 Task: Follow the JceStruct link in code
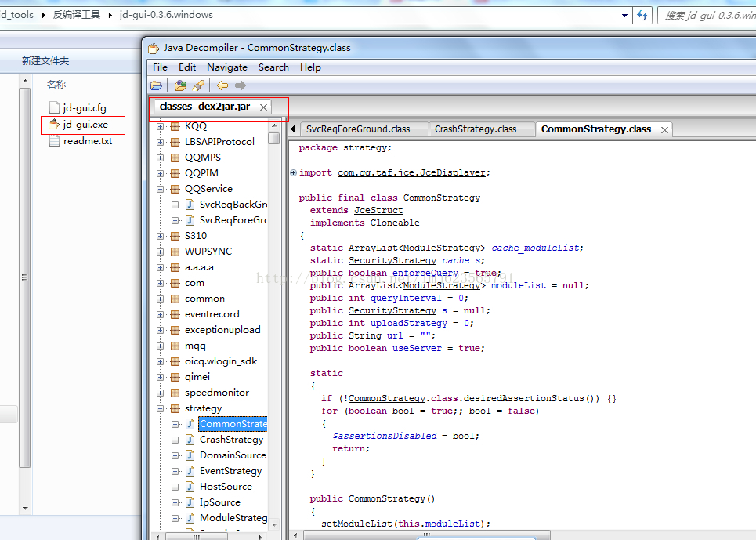pyautogui.click(x=378, y=210)
